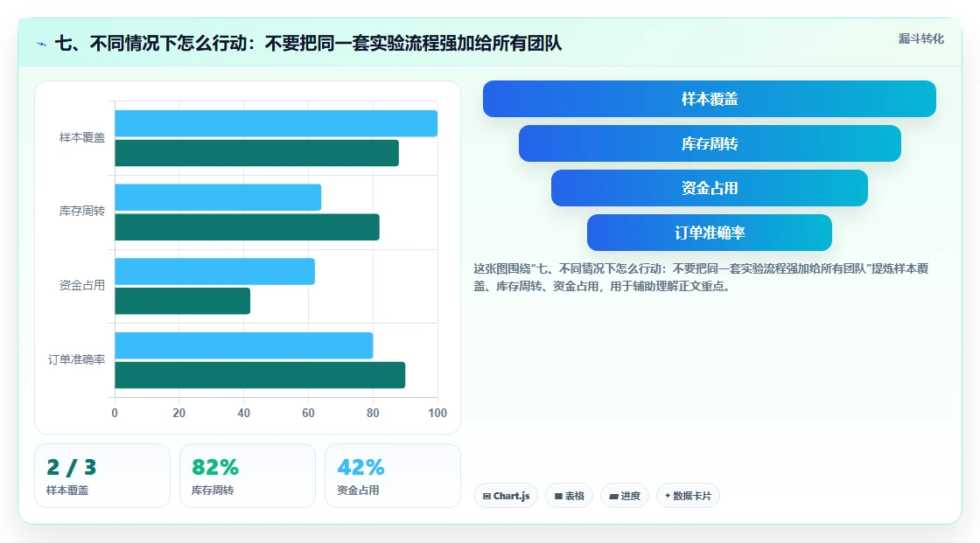This screenshot has width=980, height=543.
Task: Click the dark green 资金占用 bar
Action: pyautogui.click(x=183, y=301)
